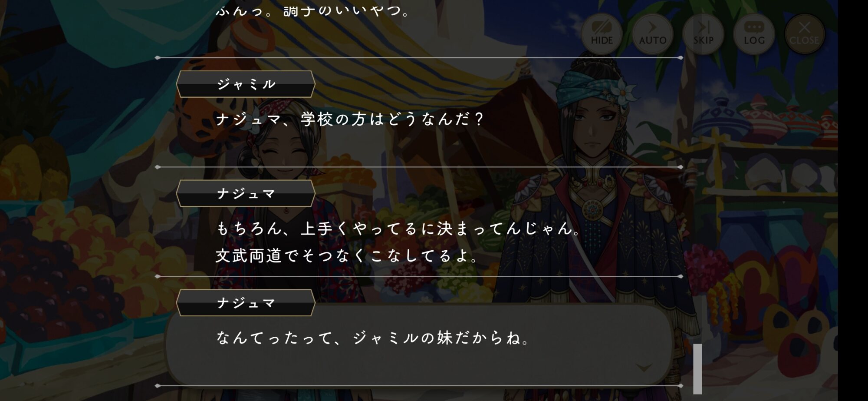Viewport: 868px width, 401px height.
Task: Click the first ナジュマ name plate
Action: click(246, 193)
